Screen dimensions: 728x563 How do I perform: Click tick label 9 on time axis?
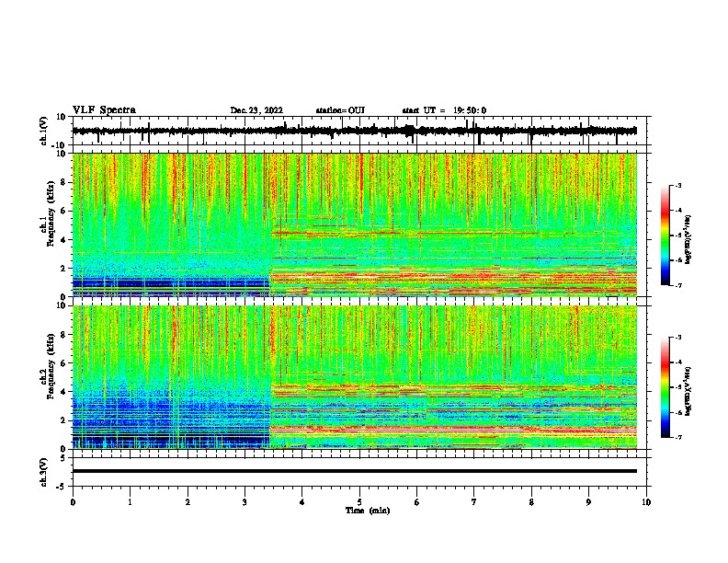coord(588,502)
